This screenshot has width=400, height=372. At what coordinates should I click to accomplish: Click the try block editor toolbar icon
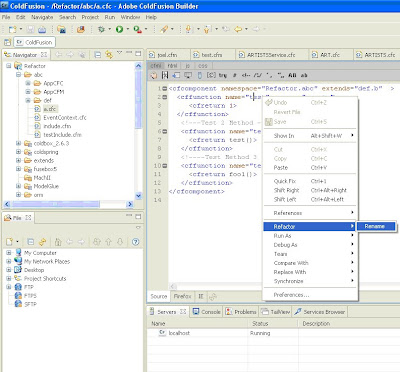coord(223,75)
